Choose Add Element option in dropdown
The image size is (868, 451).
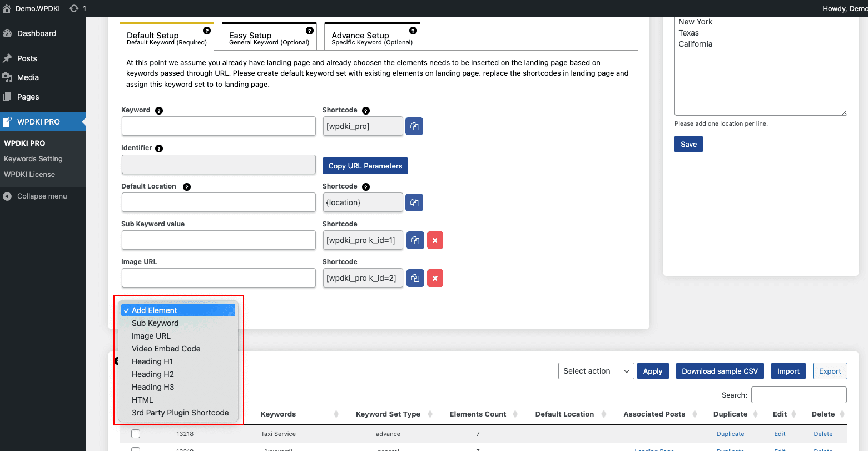click(x=178, y=310)
